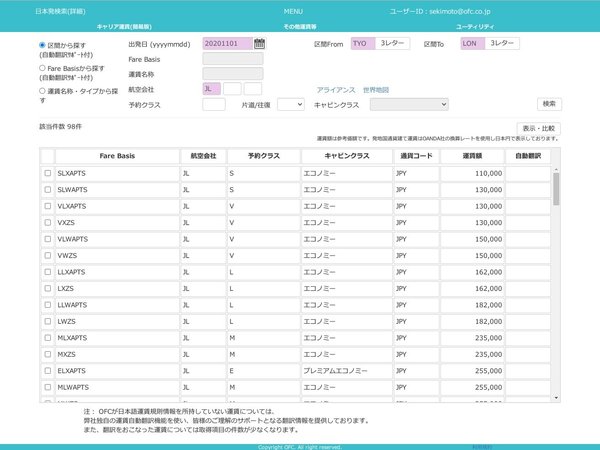600x450 pixels.
Task: Select the search by fare name/type radio button
Action: pyautogui.click(x=42, y=91)
